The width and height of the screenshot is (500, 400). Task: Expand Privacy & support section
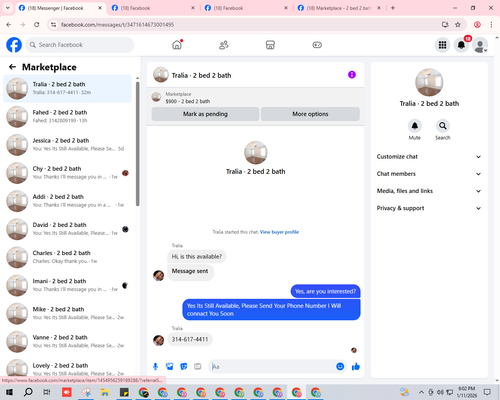[429, 208]
